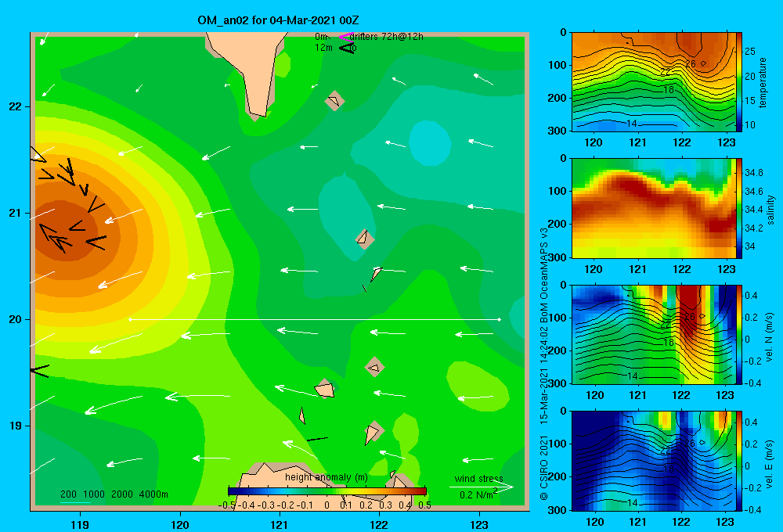
Task: Click the temperature colorbar
Action: pyautogui.click(x=739, y=82)
